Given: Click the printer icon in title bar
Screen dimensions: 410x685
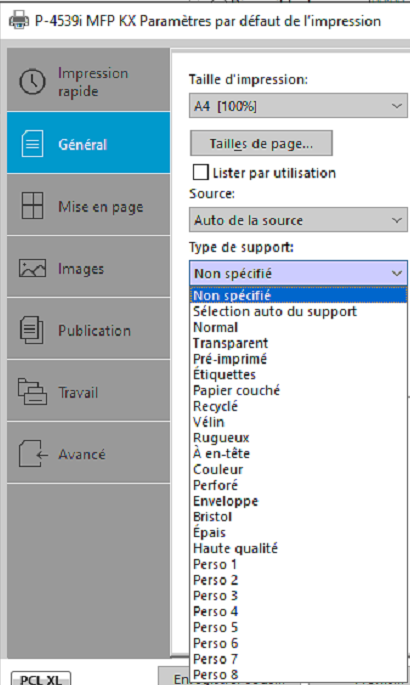Looking at the screenshot, I should click(x=19, y=20).
